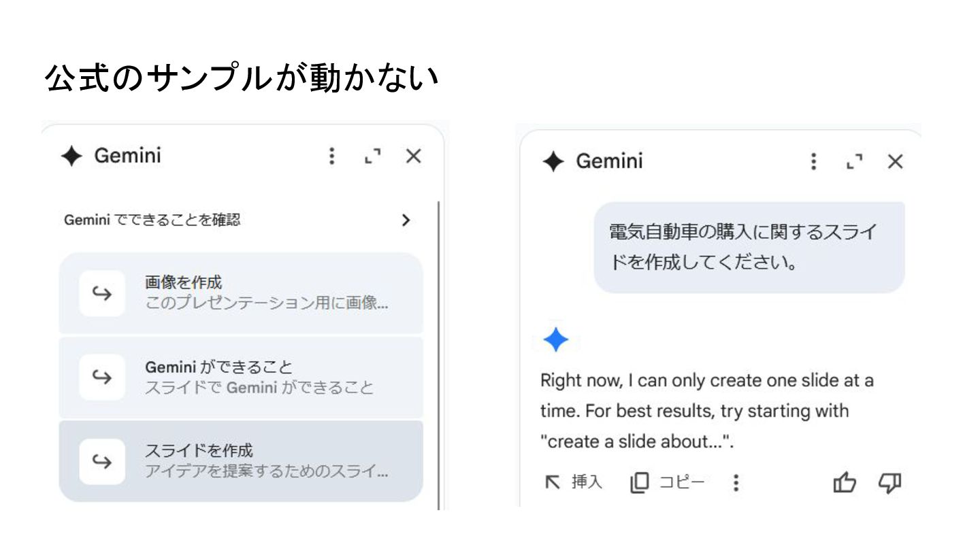Open more options below the Gemini response
The width and height of the screenshot is (980, 551).
[x=736, y=482]
